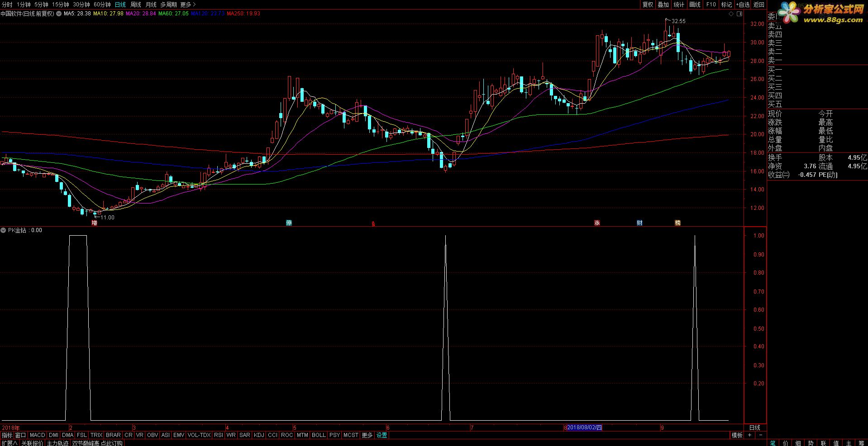The height and width of the screenshot is (446, 868).
Task: Select the OBV indicator
Action: (x=153, y=435)
